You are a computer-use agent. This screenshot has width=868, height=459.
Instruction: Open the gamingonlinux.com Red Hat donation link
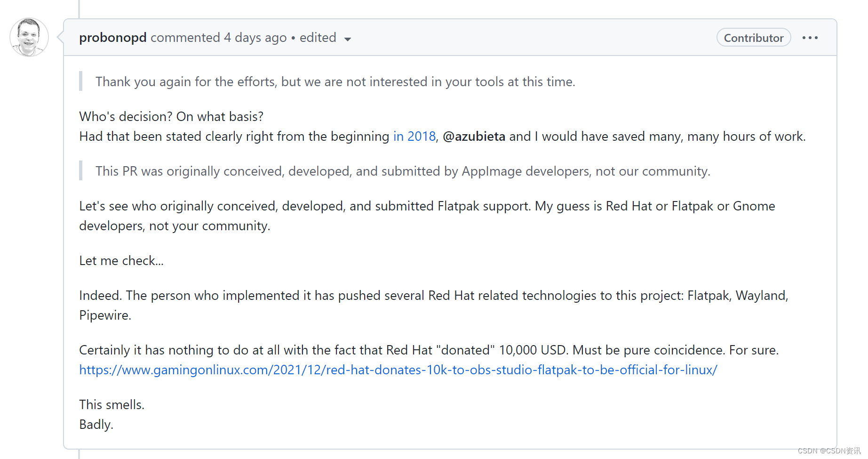click(398, 370)
